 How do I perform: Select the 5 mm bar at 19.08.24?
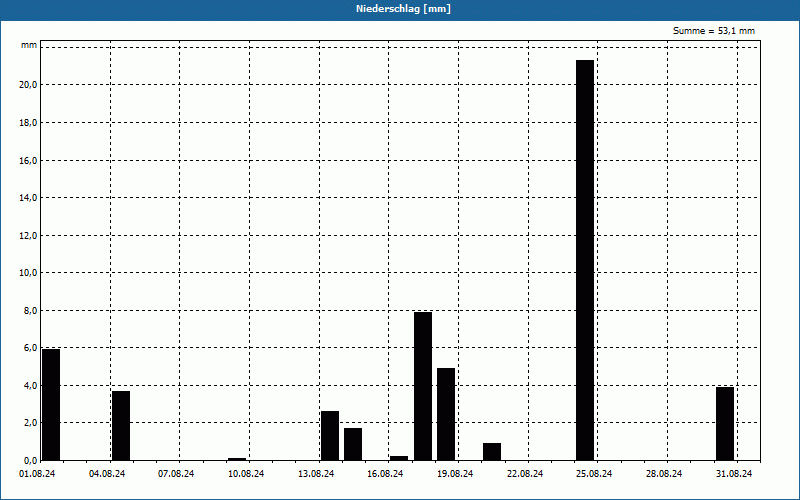coord(446,414)
